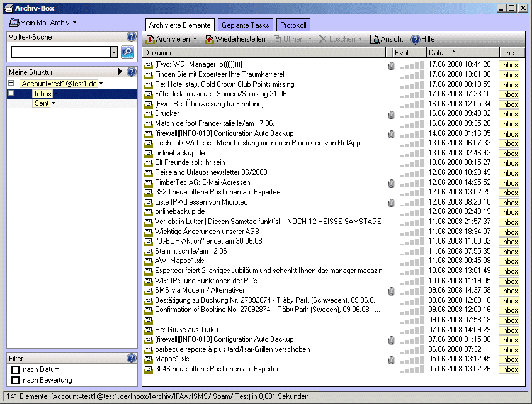Click Wiederherstellen restore icon
The height and width of the screenshot is (404, 532).
pyautogui.click(x=210, y=39)
